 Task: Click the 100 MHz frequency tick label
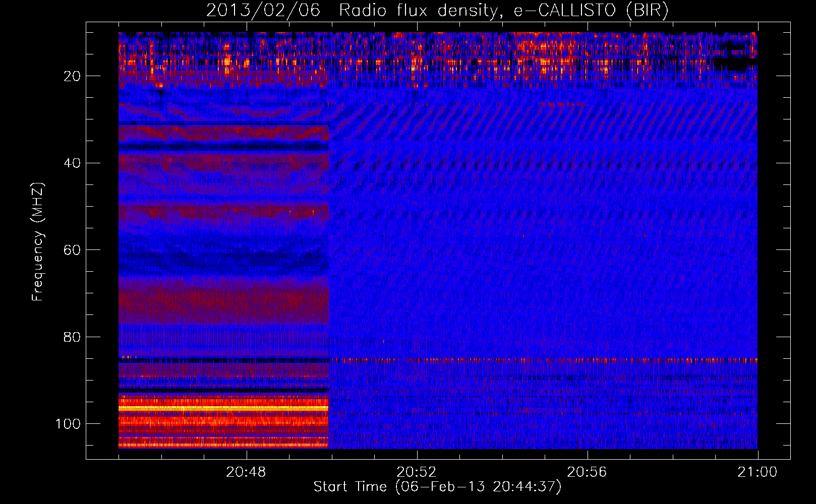68,424
